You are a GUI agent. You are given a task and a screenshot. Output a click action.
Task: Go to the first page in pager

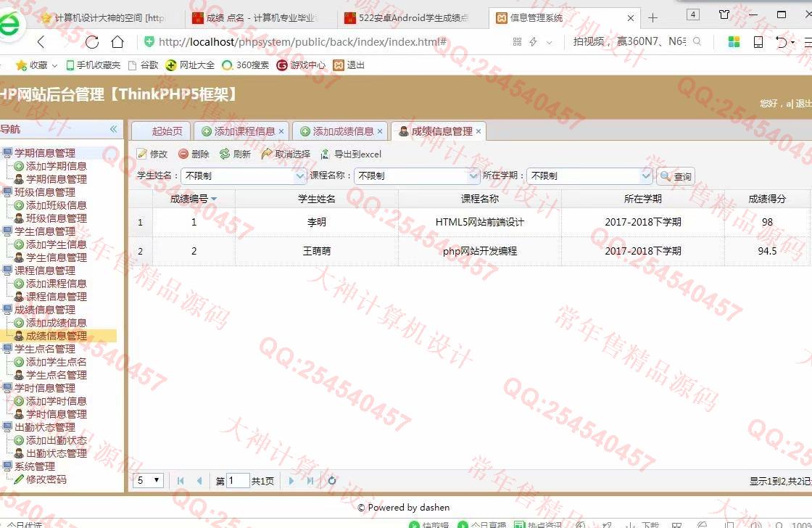(181, 481)
